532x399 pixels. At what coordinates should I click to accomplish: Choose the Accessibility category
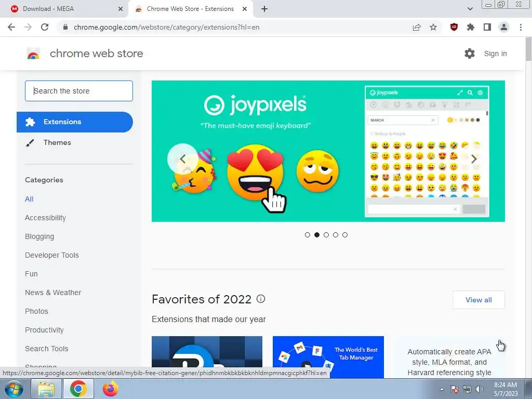click(46, 218)
